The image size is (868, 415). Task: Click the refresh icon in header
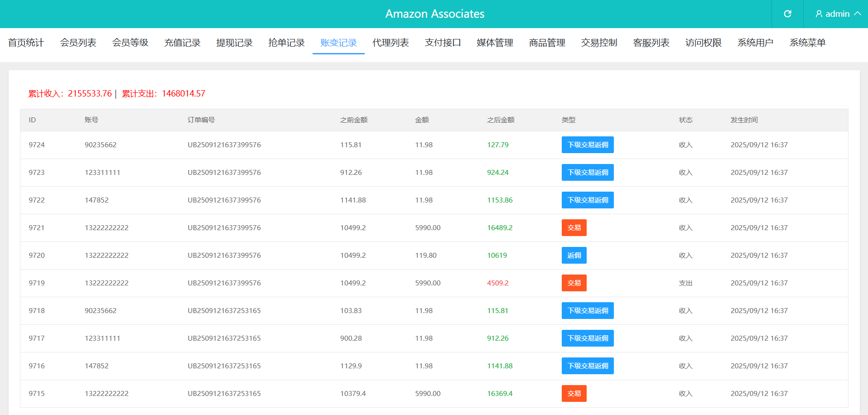click(x=787, y=14)
